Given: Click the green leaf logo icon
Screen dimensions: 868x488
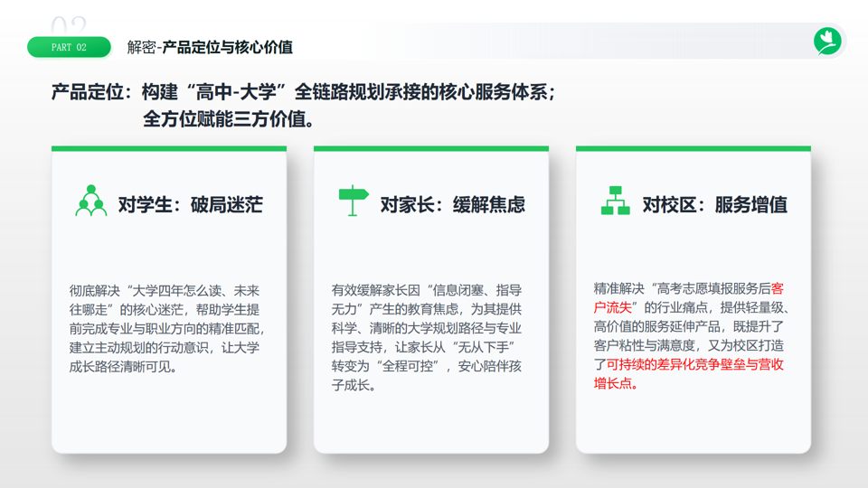Looking at the screenshot, I should [x=827, y=41].
